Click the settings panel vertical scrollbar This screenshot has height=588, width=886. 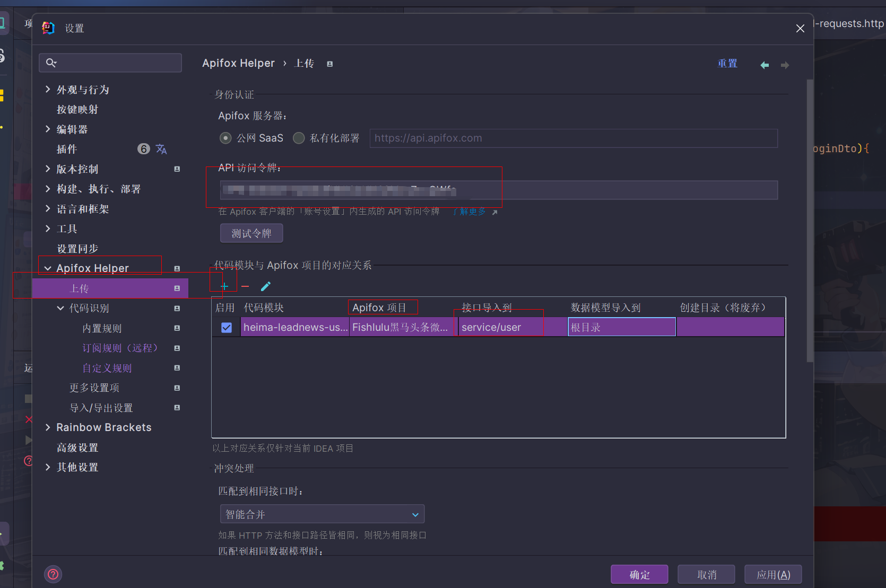(x=810, y=220)
